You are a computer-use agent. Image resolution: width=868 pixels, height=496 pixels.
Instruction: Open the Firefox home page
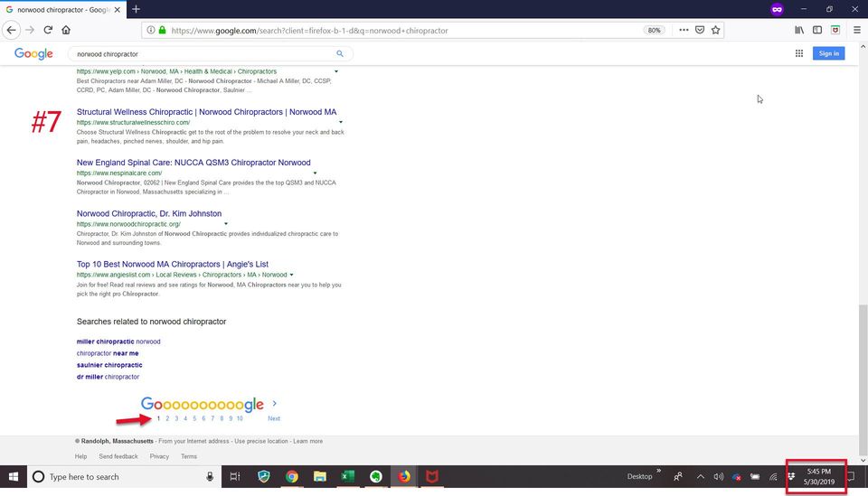66,30
